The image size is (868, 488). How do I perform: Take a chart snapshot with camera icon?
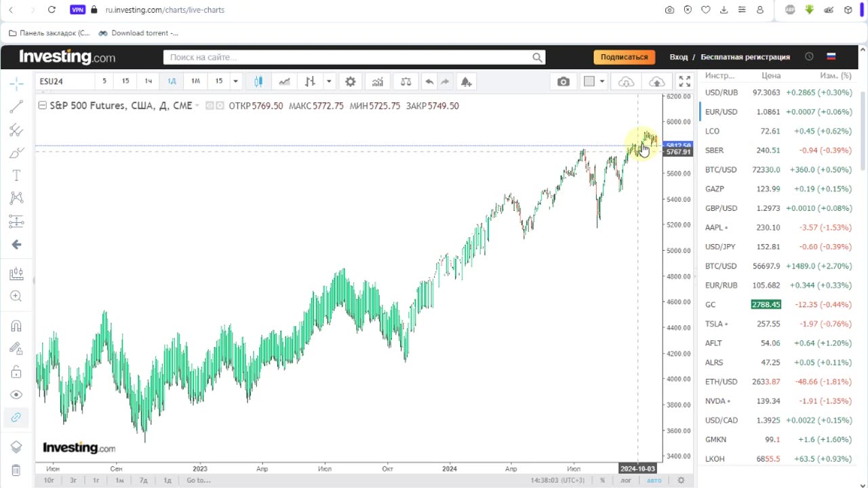(564, 81)
